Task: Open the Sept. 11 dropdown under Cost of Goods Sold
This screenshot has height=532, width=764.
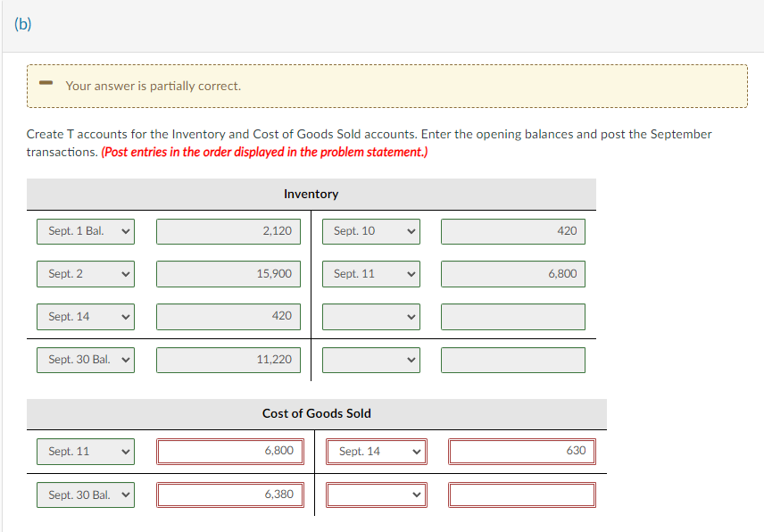Action: (x=85, y=451)
